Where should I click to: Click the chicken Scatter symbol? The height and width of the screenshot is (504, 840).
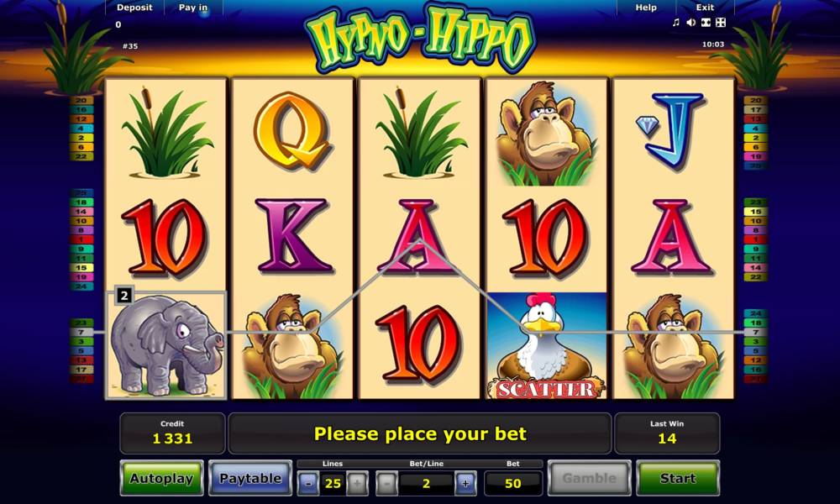click(x=547, y=346)
